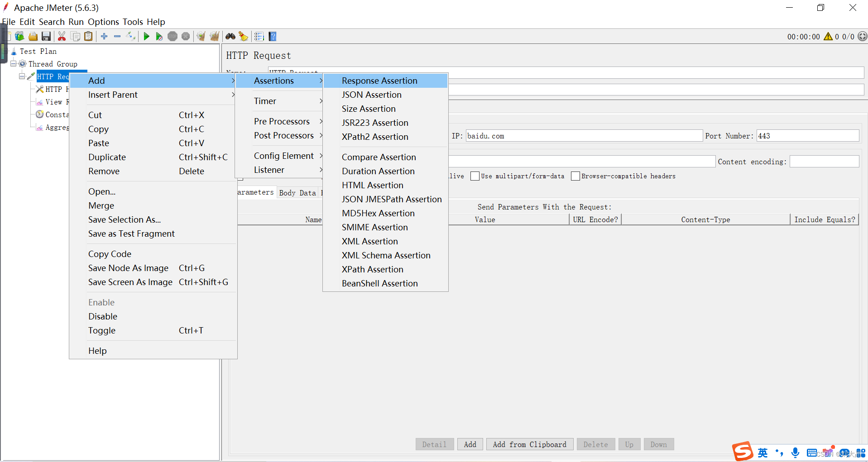Viewport: 868px width, 462px height.
Task: Open the Options menu in menu bar
Action: (x=103, y=22)
